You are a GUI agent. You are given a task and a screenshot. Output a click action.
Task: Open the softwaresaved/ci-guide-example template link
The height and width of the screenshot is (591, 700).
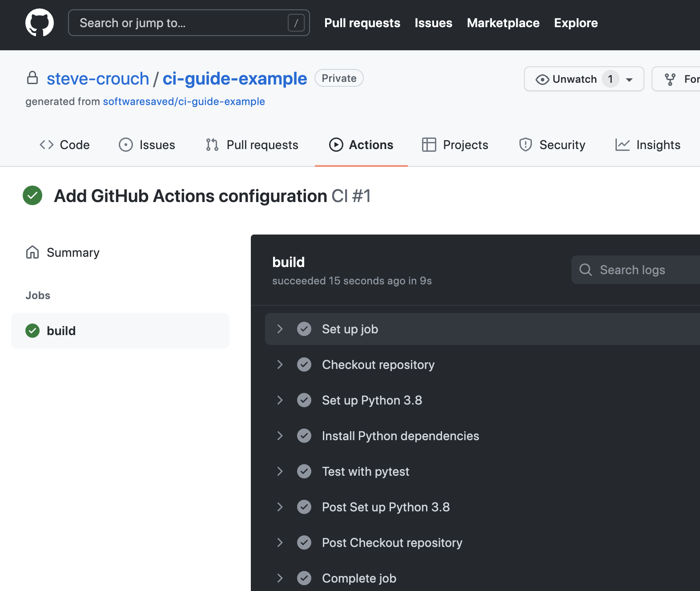184,101
